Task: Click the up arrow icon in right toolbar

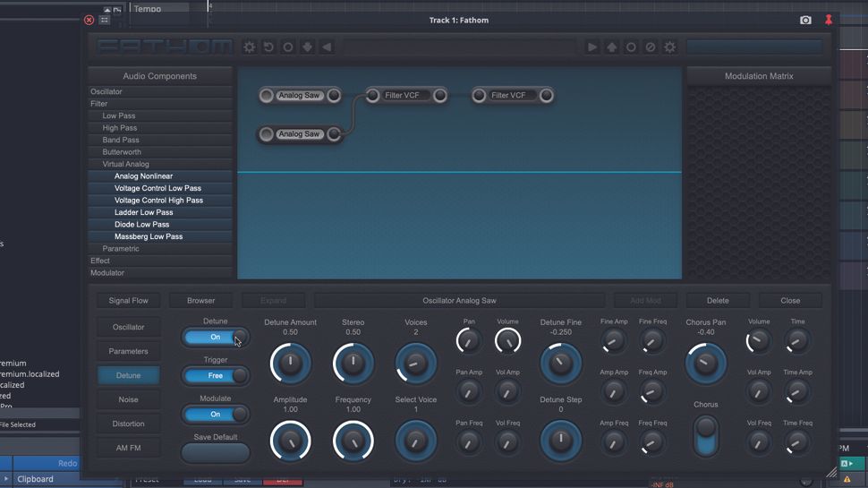Action: (x=612, y=47)
